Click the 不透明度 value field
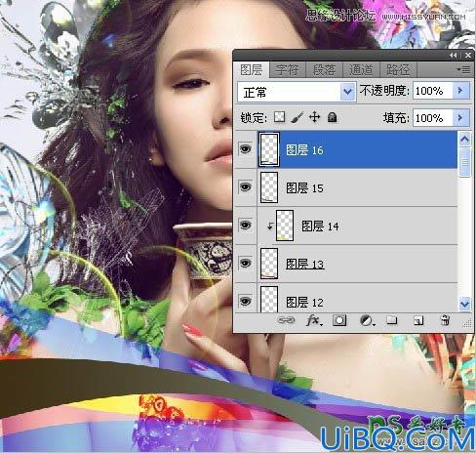This screenshot has height=453, width=476. tap(433, 91)
